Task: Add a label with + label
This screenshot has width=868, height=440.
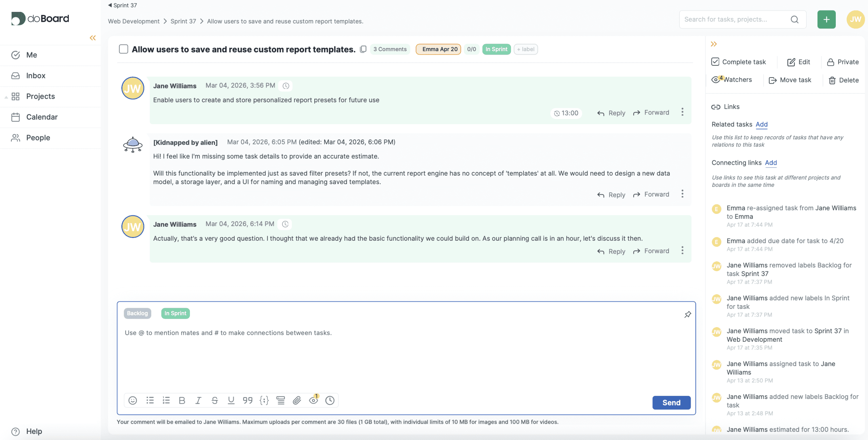Action: [x=526, y=49]
